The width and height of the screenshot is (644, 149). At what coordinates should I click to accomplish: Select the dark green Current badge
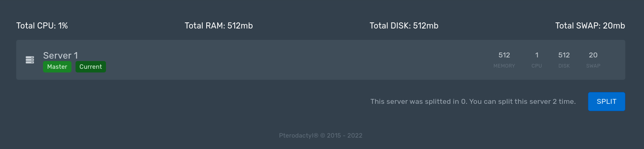tap(91, 67)
